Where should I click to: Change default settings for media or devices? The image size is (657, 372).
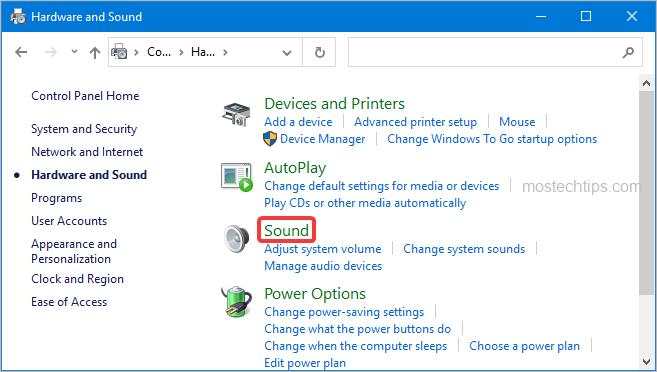382,186
